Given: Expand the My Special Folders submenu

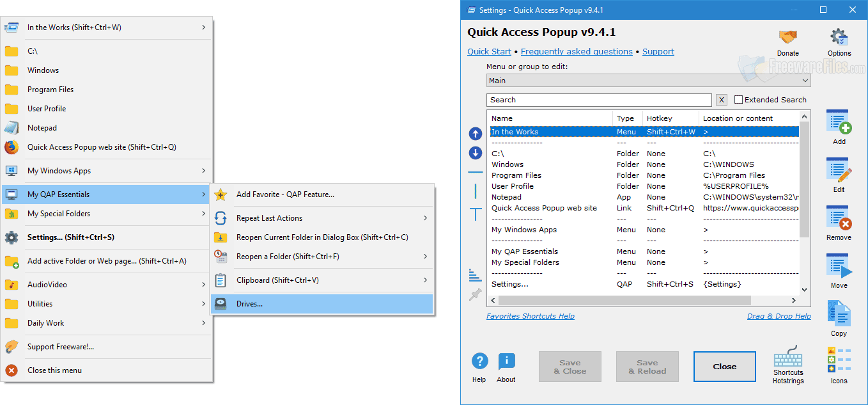Looking at the screenshot, I should point(105,214).
